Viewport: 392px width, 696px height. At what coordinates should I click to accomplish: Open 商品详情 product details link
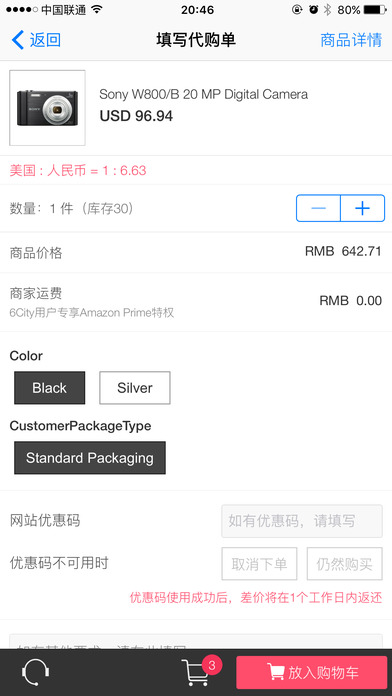pos(351,40)
